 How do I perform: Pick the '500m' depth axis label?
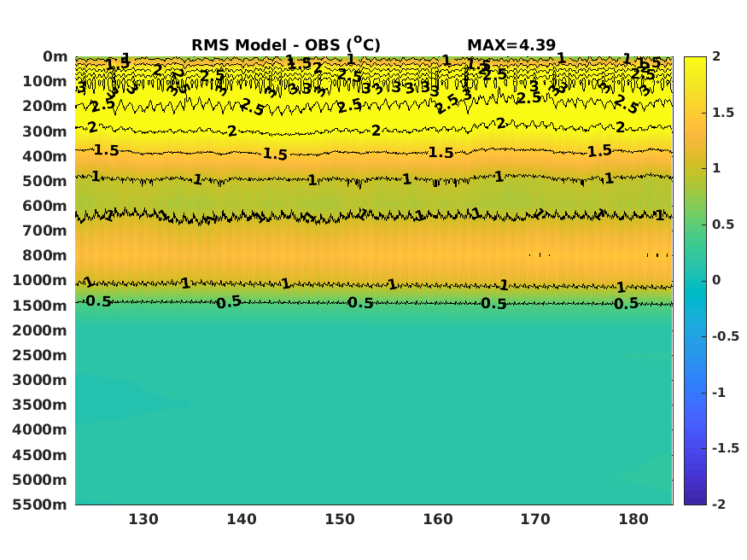tap(44, 182)
